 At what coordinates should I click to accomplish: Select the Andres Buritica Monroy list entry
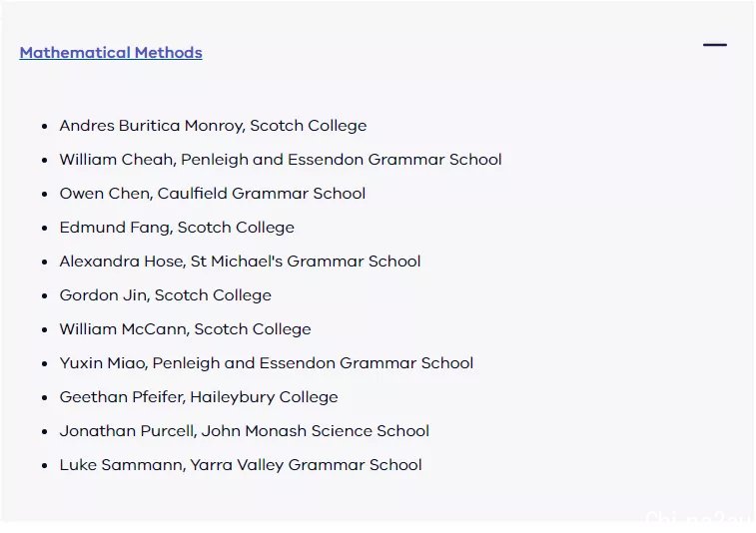[213, 126]
